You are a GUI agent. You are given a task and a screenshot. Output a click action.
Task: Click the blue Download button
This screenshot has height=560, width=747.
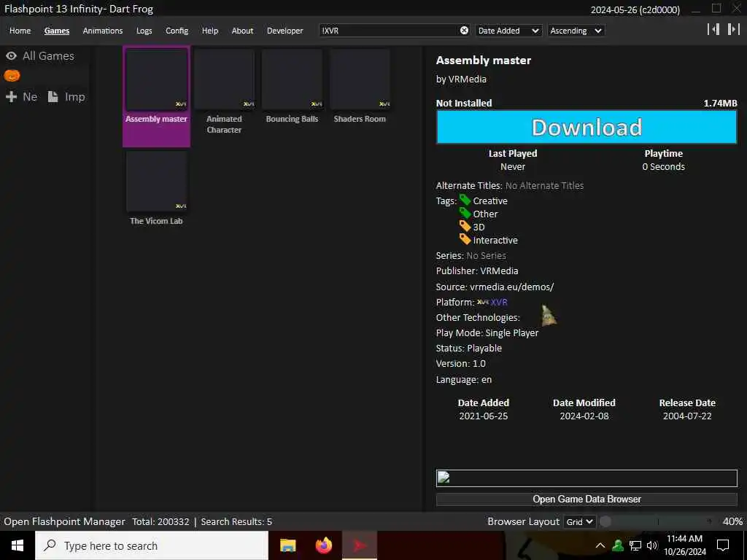587,127
